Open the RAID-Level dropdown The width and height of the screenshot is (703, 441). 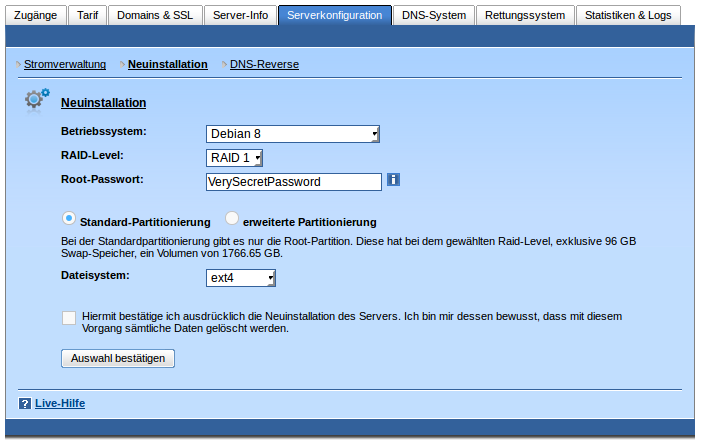point(234,158)
